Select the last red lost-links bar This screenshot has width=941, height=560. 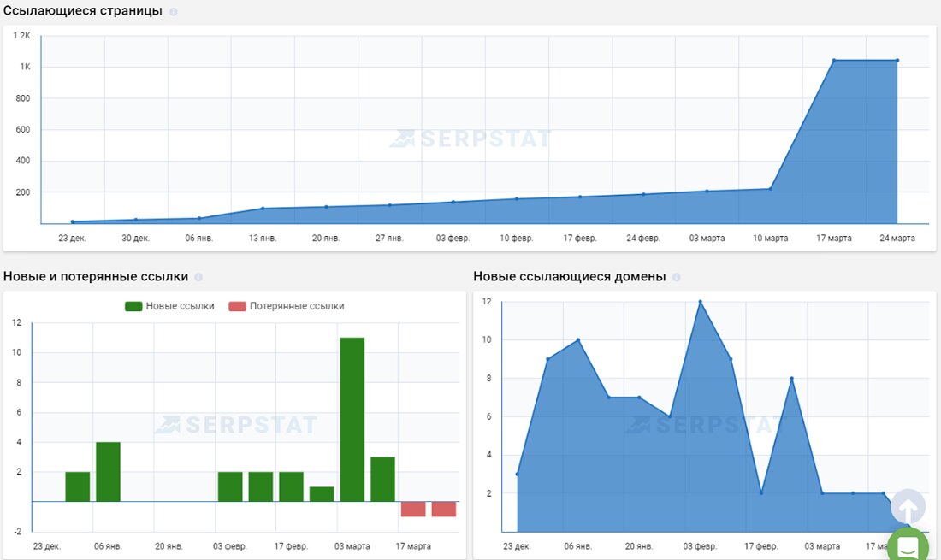(444, 509)
